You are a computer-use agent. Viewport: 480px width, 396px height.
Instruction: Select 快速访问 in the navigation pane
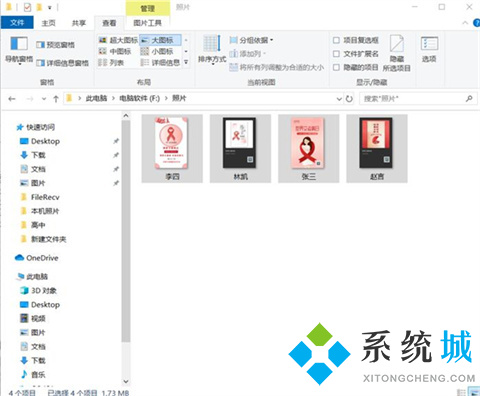(x=36, y=127)
